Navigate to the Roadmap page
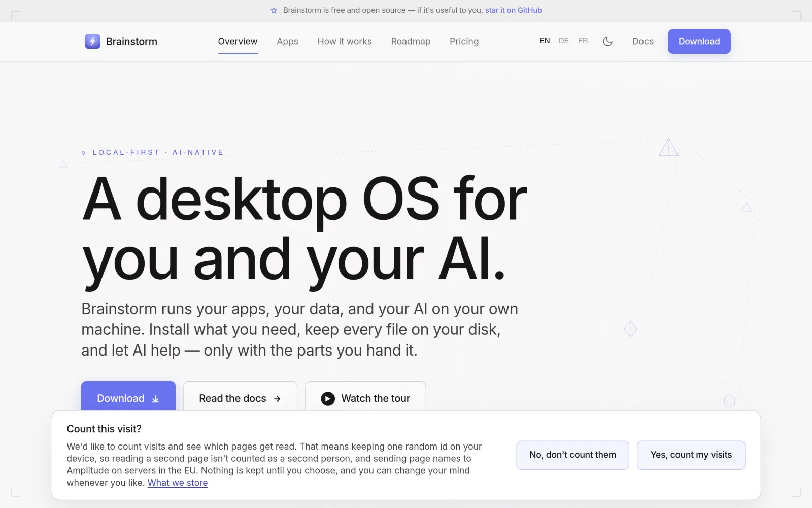The width and height of the screenshot is (812, 508). [x=411, y=41]
